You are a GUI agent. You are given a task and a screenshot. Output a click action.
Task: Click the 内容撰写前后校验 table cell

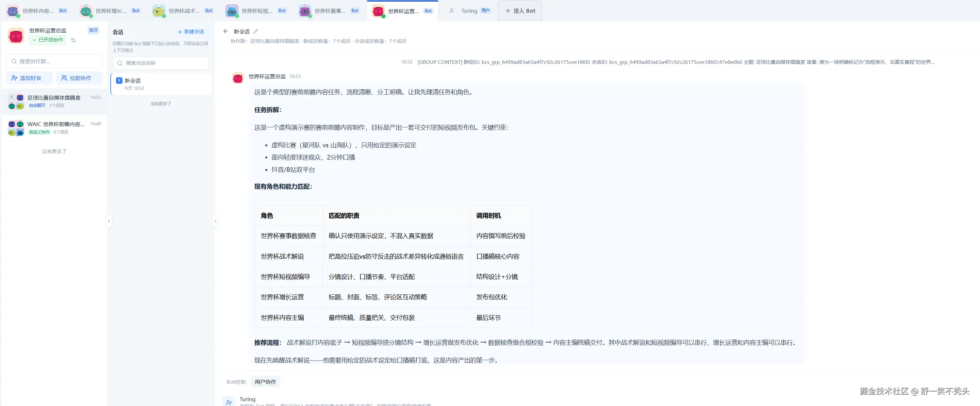pyautogui.click(x=501, y=236)
